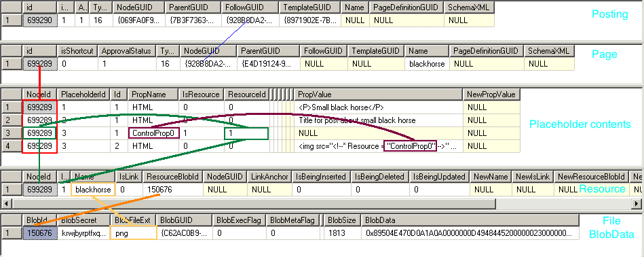Click the left arrow of horizontal scrollbar

click(7, 203)
